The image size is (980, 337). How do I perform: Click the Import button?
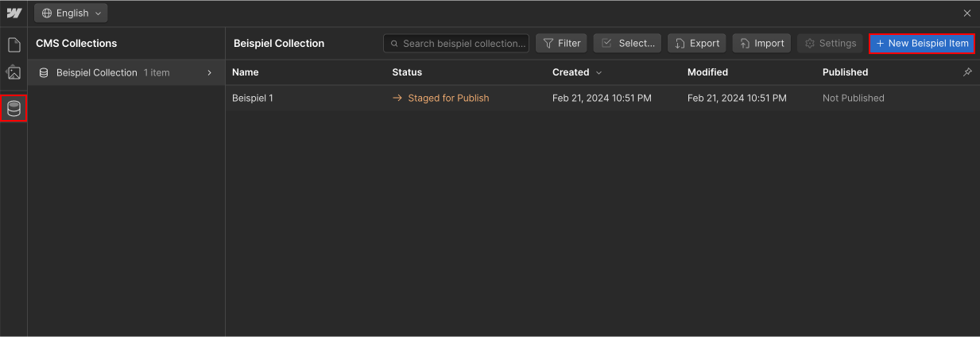coord(761,43)
